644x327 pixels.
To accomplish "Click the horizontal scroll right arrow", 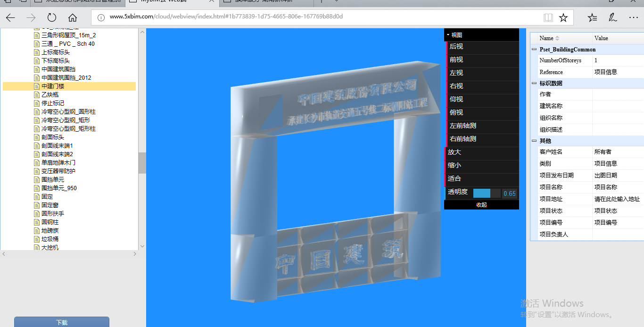I will point(135,254).
